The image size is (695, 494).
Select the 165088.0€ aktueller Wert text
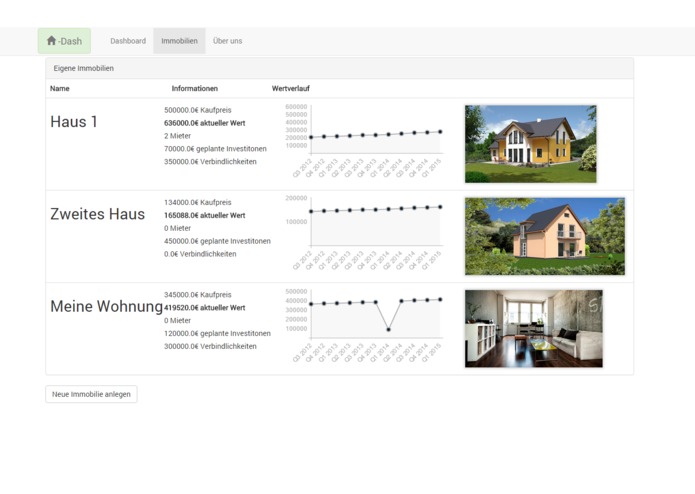click(x=205, y=215)
